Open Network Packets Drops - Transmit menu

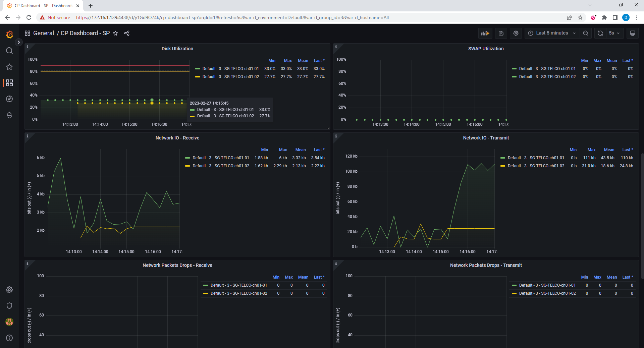tap(486, 265)
